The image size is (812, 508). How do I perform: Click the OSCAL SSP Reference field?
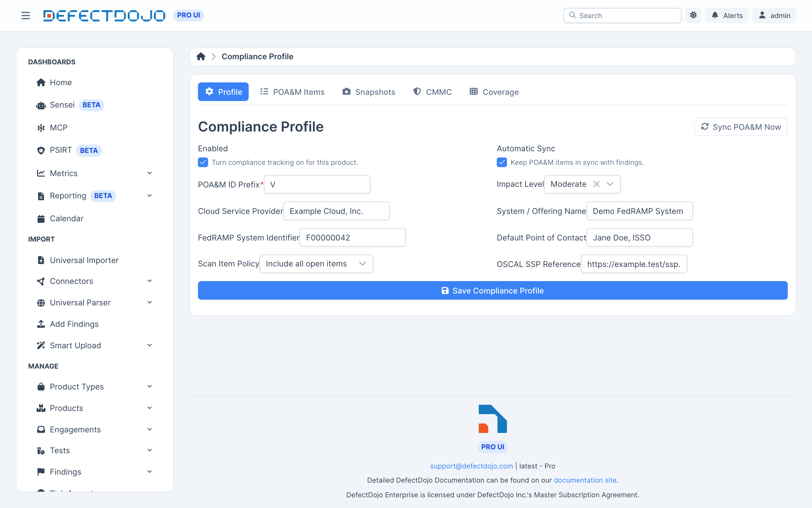pos(634,264)
